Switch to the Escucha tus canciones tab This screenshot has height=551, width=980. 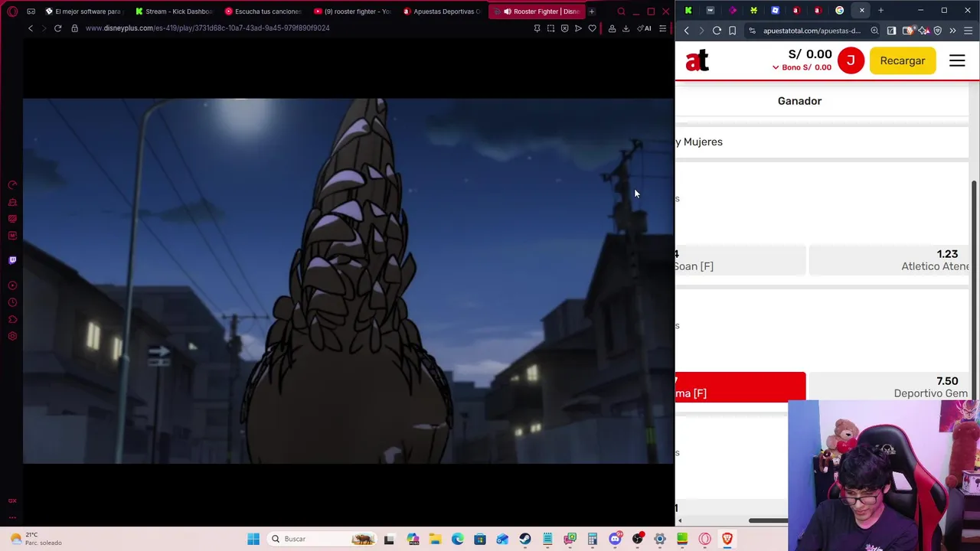point(264,11)
